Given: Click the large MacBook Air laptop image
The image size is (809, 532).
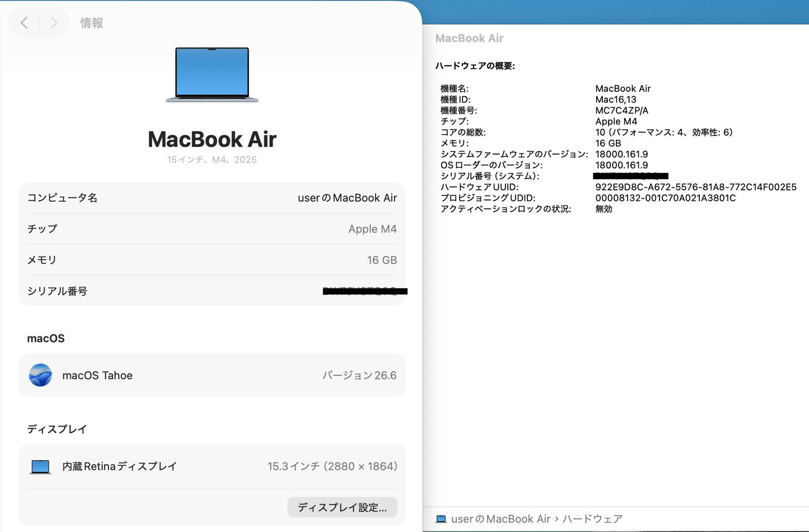Looking at the screenshot, I should tap(212, 74).
